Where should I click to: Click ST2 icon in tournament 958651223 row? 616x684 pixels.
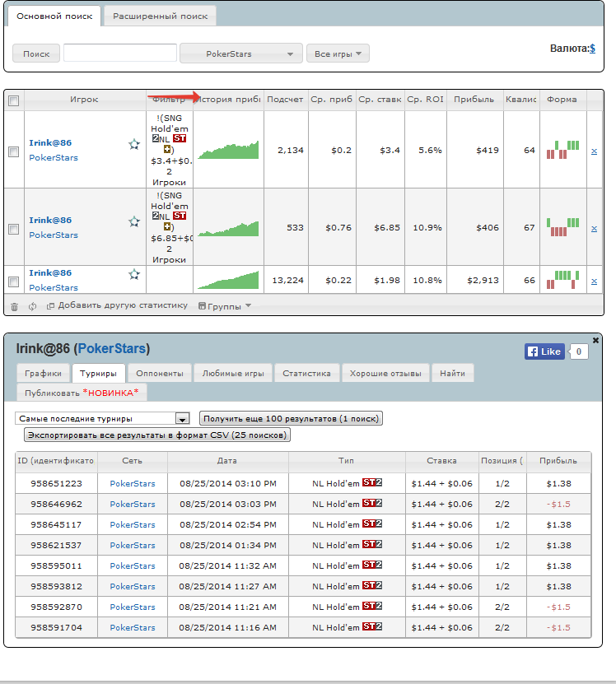[372, 482]
